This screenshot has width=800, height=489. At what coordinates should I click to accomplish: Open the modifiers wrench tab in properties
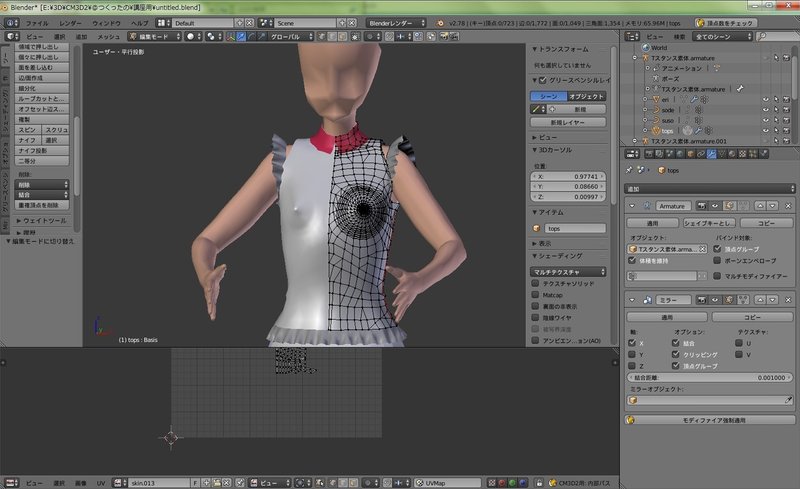point(711,154)
